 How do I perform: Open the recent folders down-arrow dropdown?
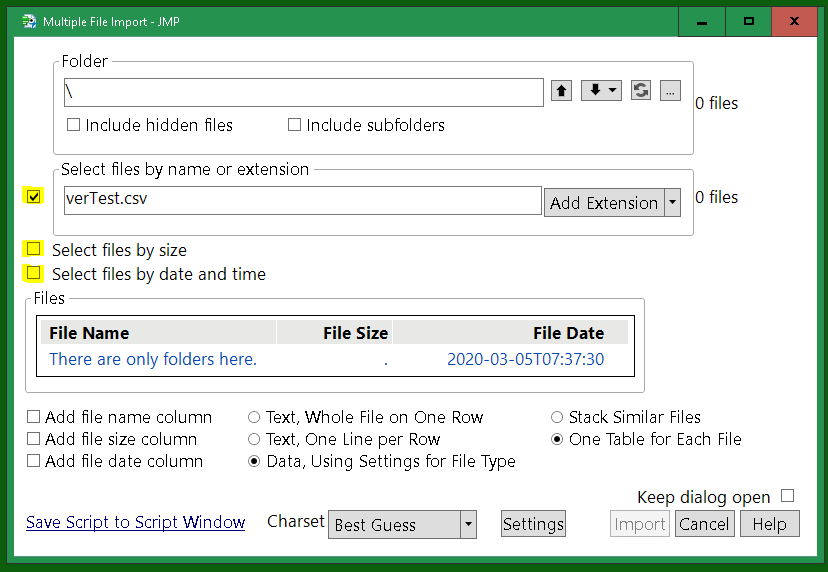(601, 91)
